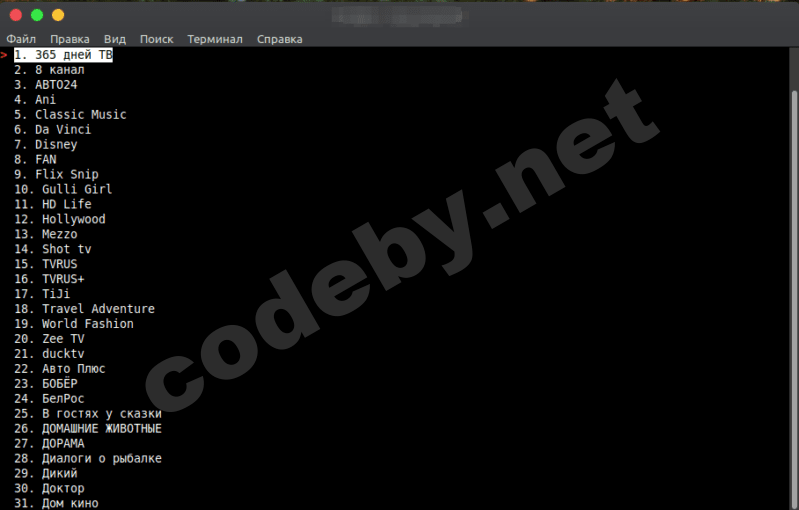This screenshot has height=510, width=799.
Task: Select channel 7. Disney
Action: [46, 144]
